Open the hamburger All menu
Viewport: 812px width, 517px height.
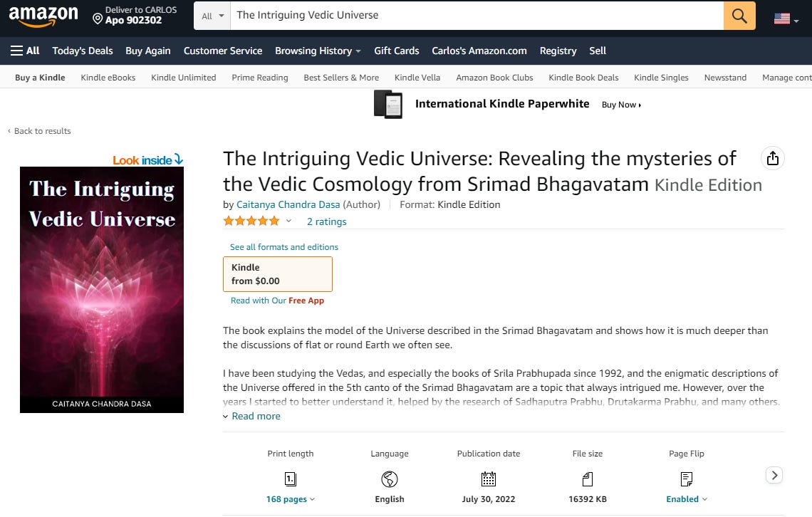(25, 51)
